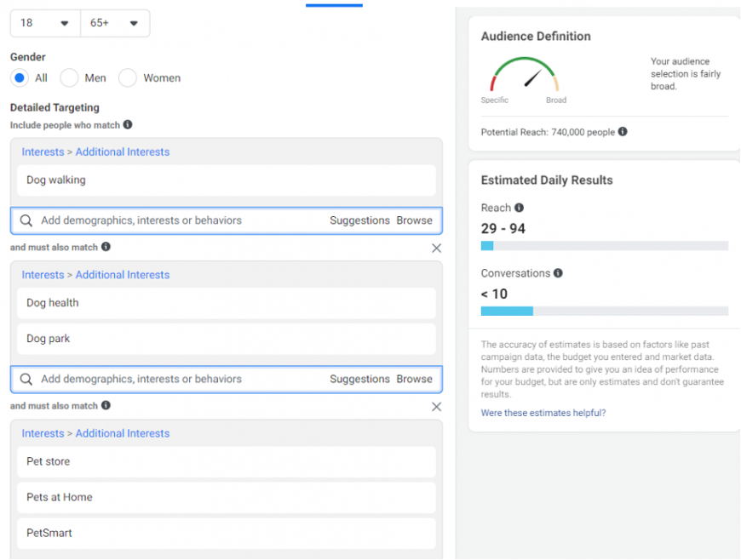Remove the first 'must also match' group with X
Screen dimensions: 741x560
[x=436, y=249]
